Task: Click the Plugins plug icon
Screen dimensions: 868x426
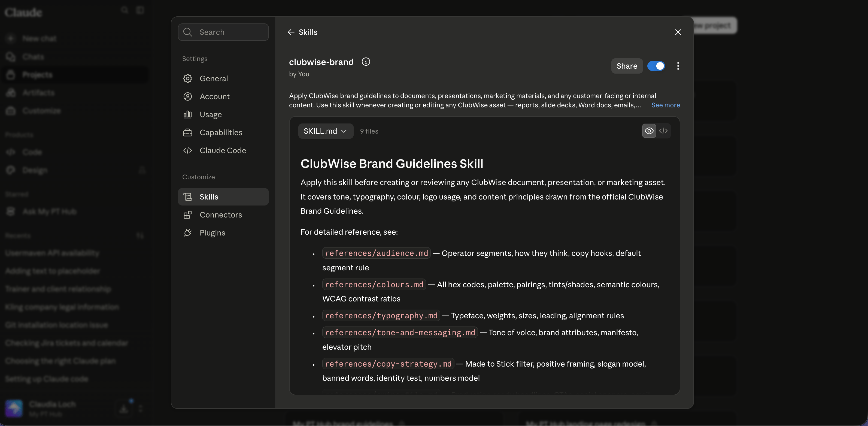Action: 188,233
